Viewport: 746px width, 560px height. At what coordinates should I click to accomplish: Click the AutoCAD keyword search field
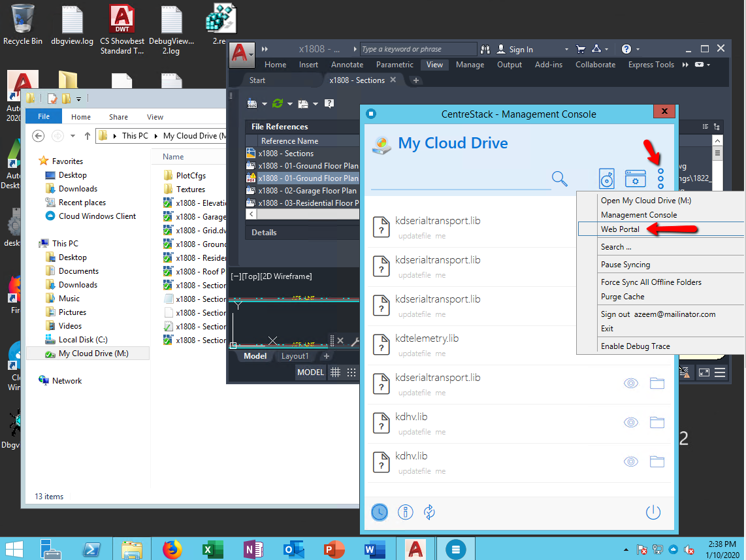coord(419,49)
